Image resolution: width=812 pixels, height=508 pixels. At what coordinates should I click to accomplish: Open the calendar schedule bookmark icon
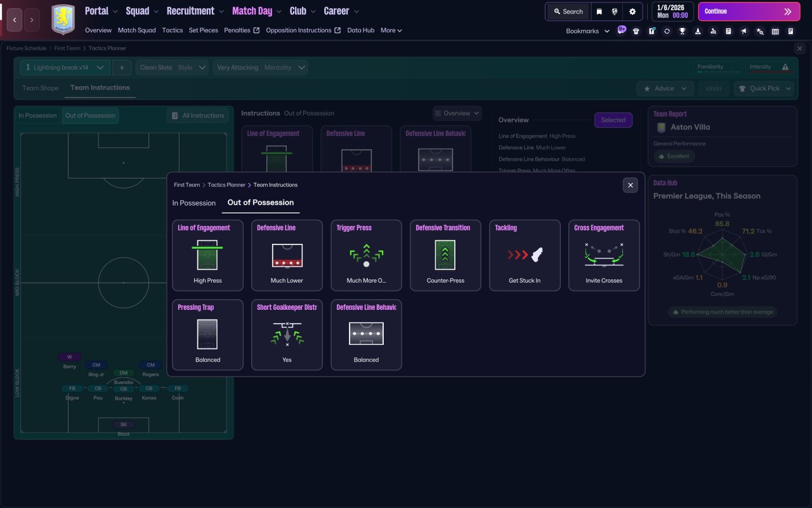point(775,31)
